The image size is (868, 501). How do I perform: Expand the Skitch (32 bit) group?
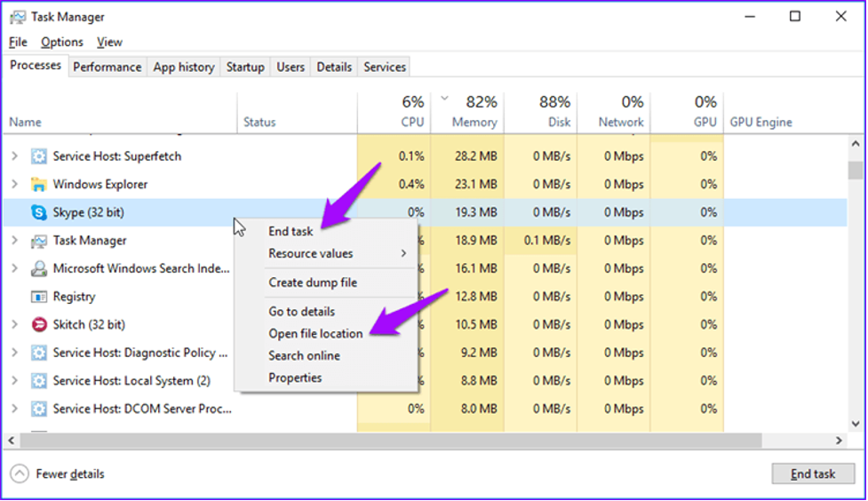tap(15, 324)
